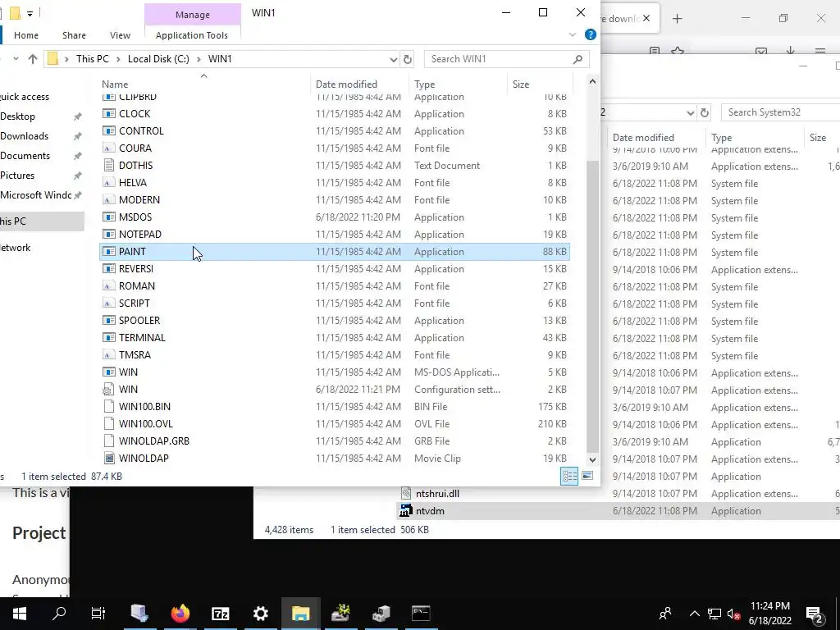Open the Share ribbon tab
This screenshot has width=840, height=630.
(x=74, y=35)
